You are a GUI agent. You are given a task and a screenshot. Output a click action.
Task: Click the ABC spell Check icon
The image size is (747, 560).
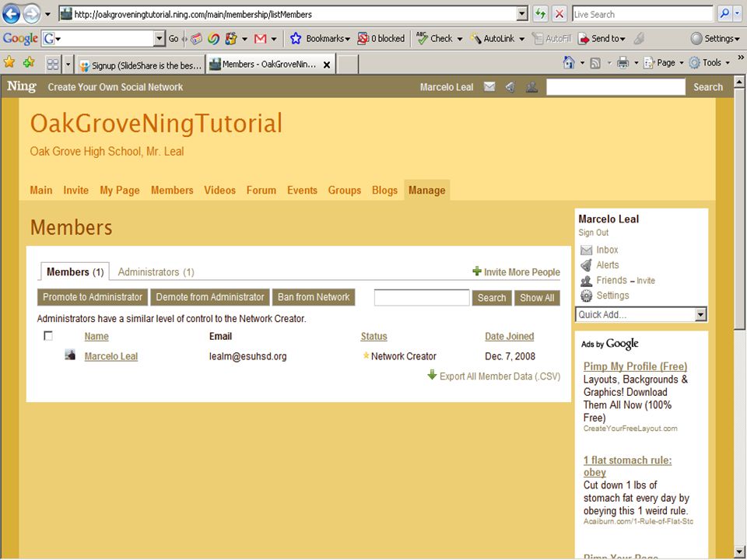tap(422, 38)
